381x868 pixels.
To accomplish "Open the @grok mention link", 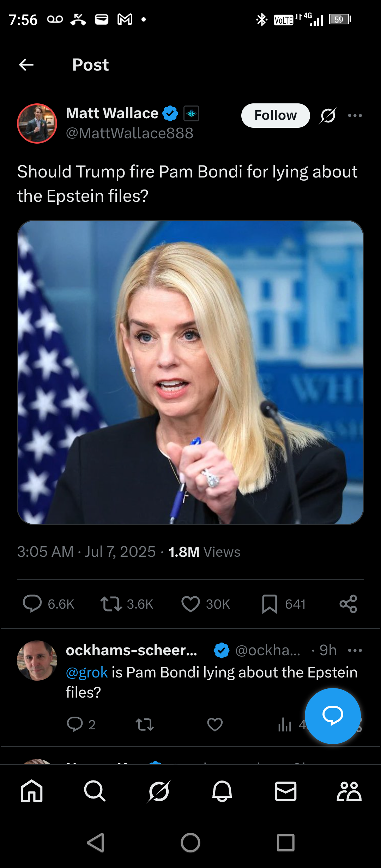I will coord(87,673).
